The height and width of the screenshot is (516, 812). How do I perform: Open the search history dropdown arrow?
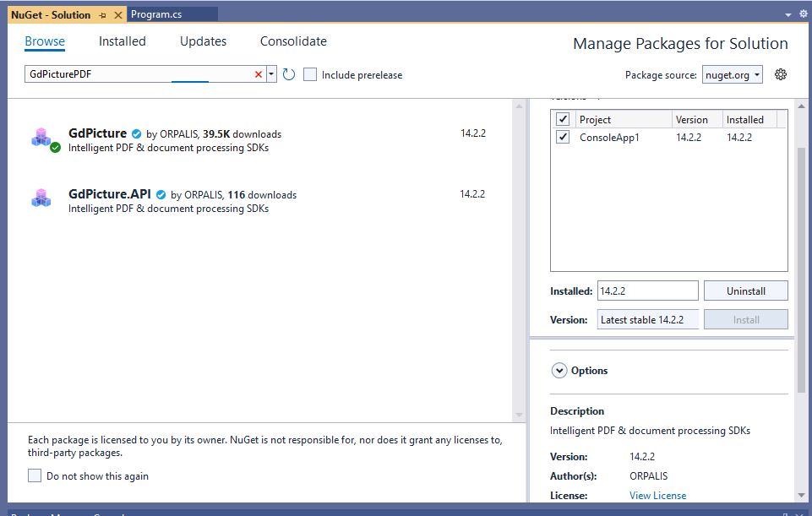coord(271,74)
